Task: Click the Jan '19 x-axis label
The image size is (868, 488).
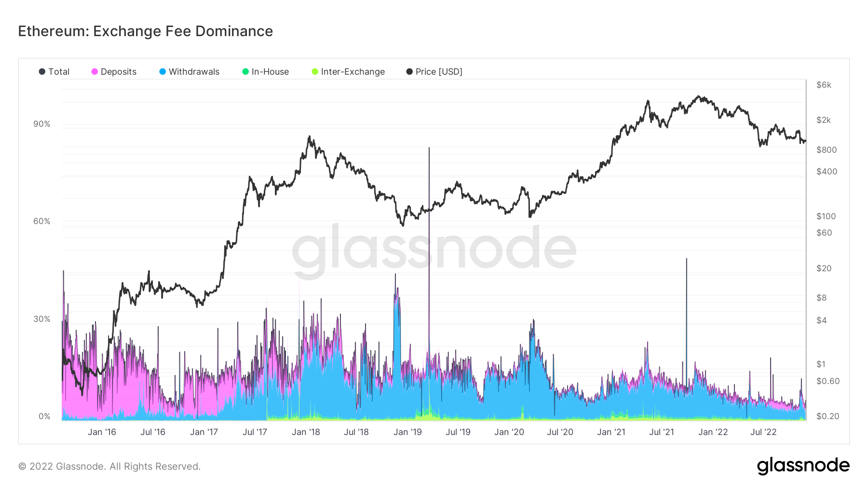Action: coord(407,432)
